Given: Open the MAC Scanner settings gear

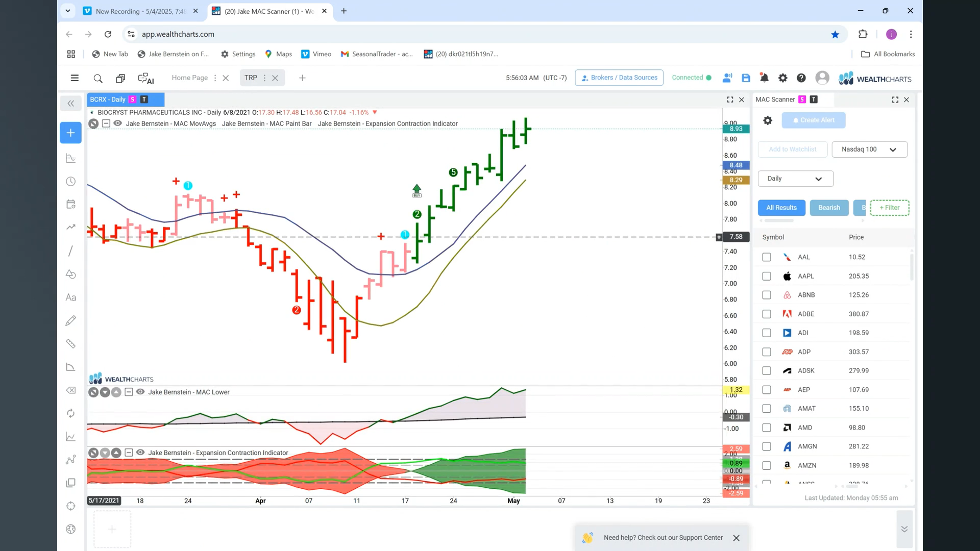Looking at the screenshot, I should 768,120.
